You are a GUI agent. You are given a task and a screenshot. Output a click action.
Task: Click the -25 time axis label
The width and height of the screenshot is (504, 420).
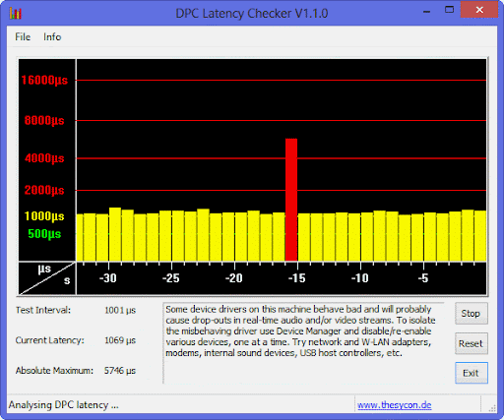pyautogui.click(x=170, y=278)
